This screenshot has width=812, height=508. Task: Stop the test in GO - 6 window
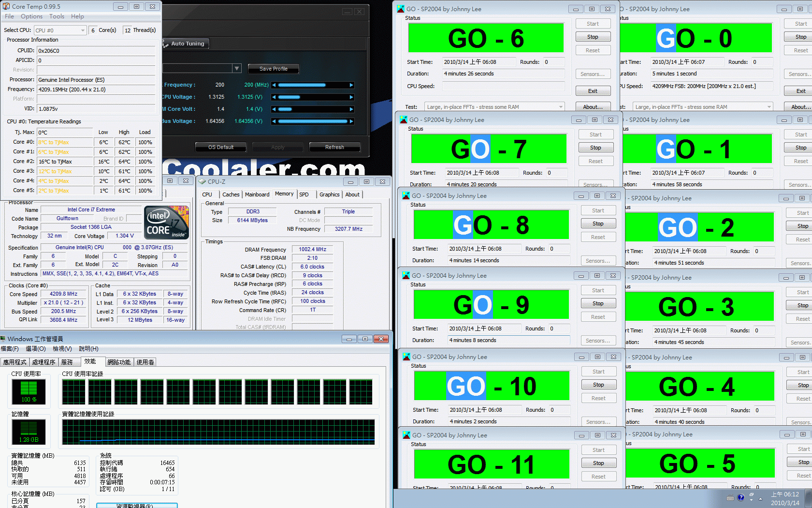tap(593, 37)
